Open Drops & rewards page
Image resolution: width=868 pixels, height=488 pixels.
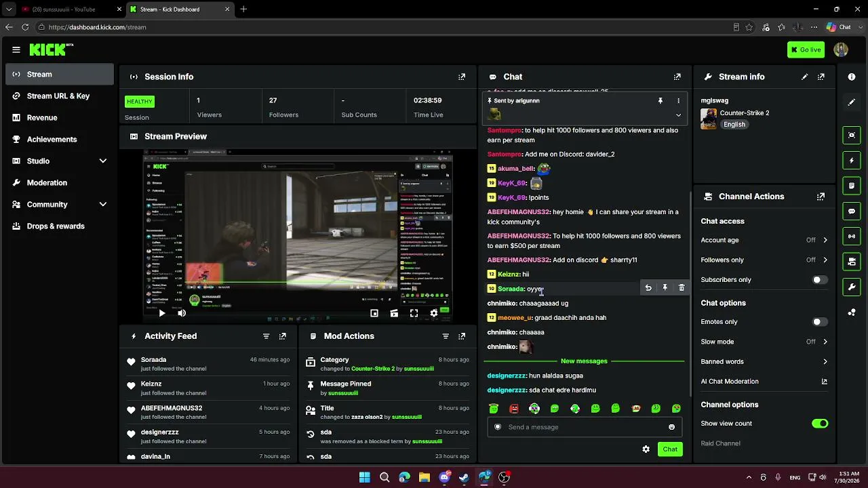59,226
